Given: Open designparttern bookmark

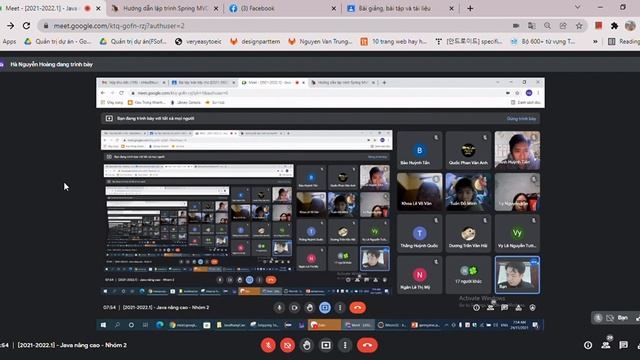Looking at the screenshot, I should tap(255, 42).
